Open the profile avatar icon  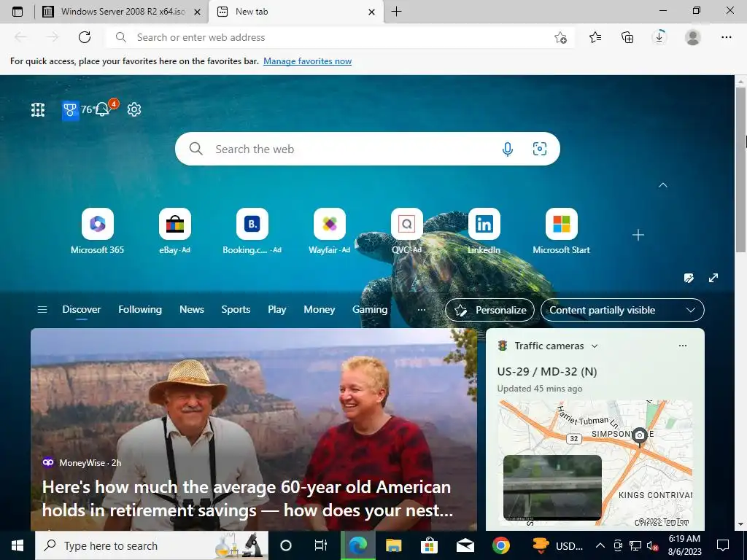pyautogui.click(x=693, y=37)
